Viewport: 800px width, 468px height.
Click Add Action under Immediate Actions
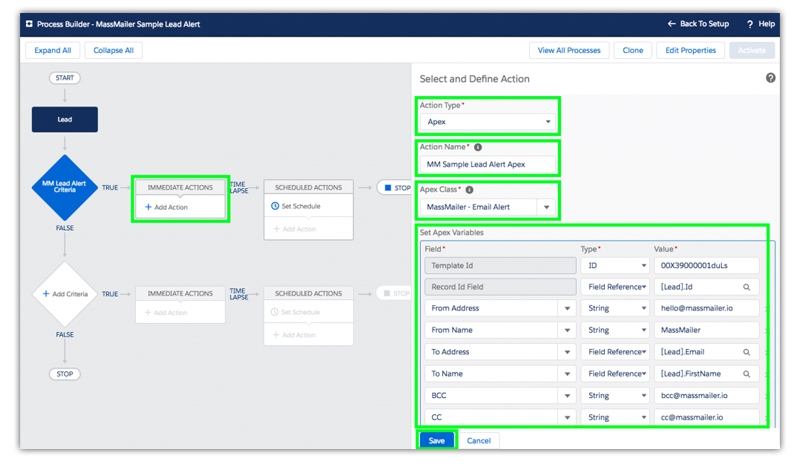pyautogui.click(x=166, y=207)
